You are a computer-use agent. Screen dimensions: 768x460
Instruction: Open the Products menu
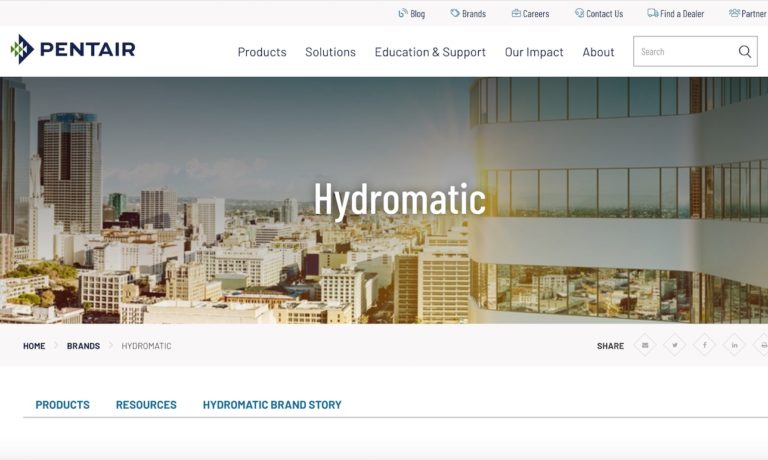pyautogui.click(x=262, y=52)
